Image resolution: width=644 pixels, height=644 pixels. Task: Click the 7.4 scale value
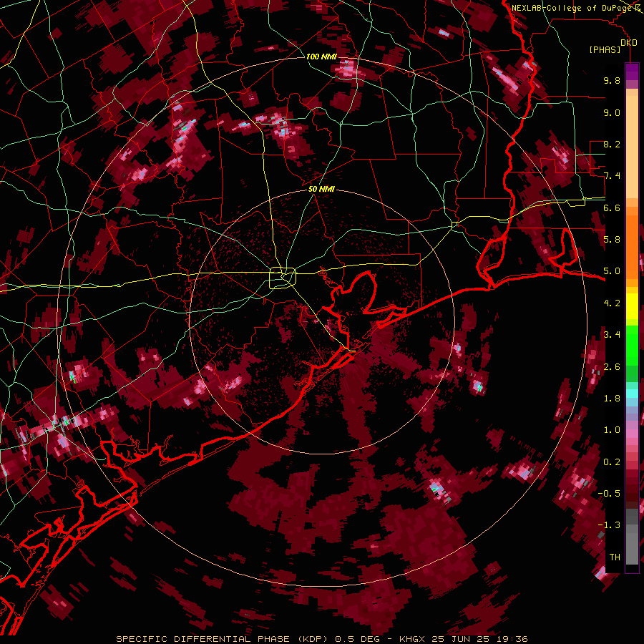coord(612,176)
